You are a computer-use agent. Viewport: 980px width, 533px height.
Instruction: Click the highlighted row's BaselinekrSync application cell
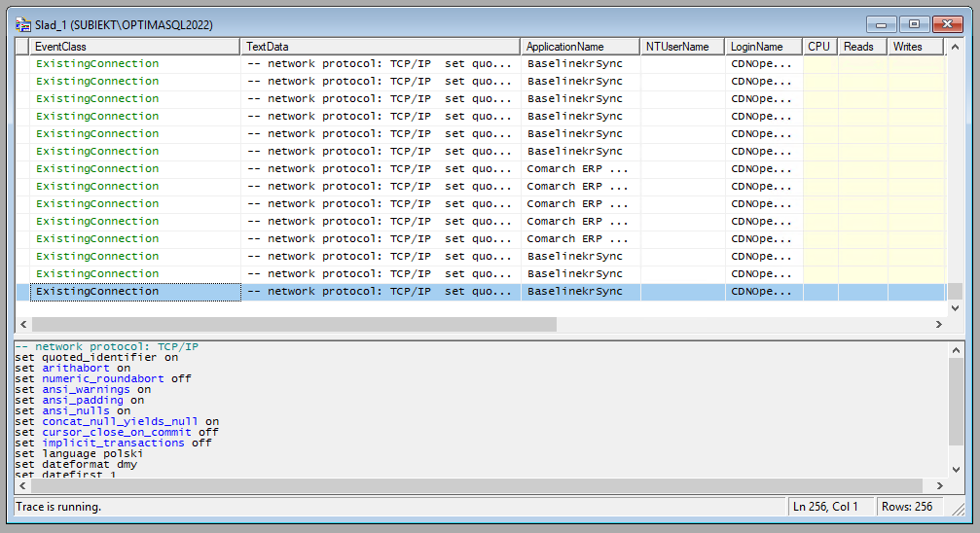click(x=581, y=292)
